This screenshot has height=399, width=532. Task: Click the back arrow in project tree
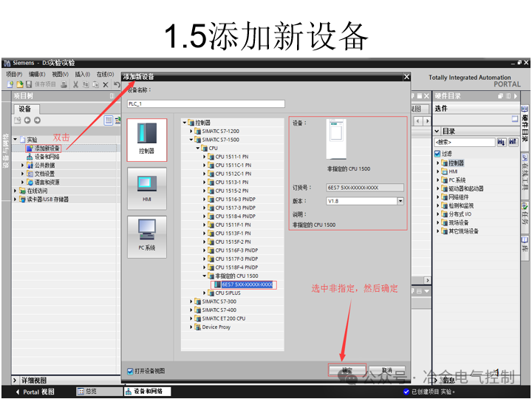point(27,120)
